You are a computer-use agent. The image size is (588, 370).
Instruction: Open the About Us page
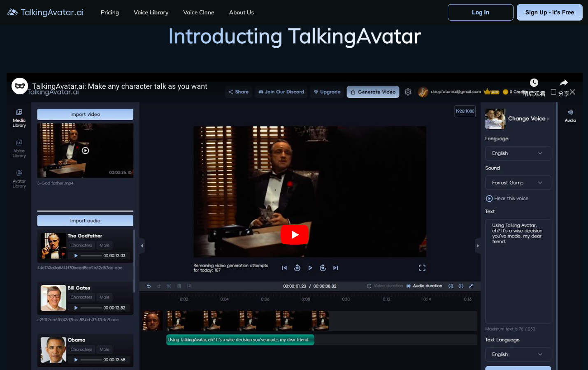pyautogui.click(x=242, y=12)
